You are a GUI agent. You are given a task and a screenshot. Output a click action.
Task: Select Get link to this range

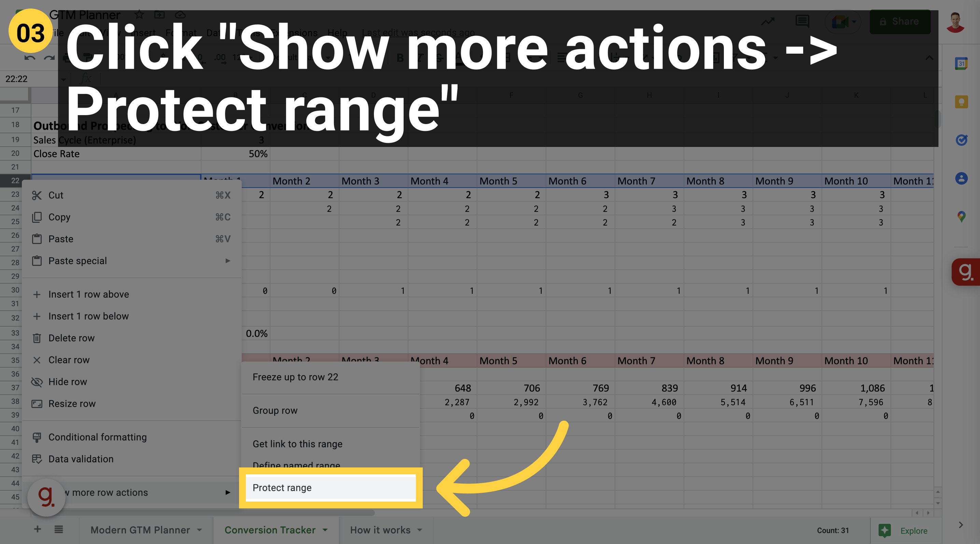click(331, 444)
